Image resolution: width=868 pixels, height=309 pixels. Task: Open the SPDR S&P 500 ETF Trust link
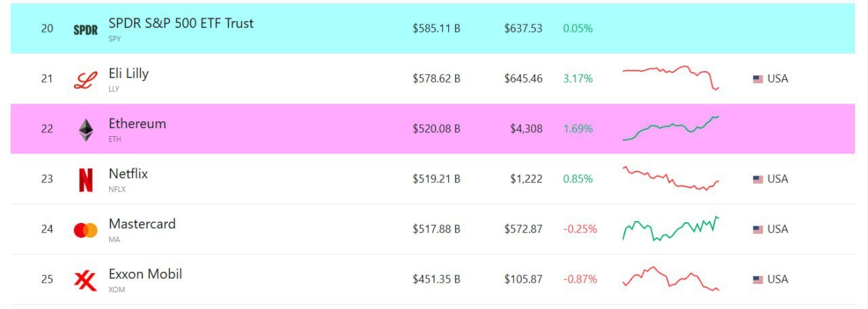pyautogui.click(x=181, y=23)
